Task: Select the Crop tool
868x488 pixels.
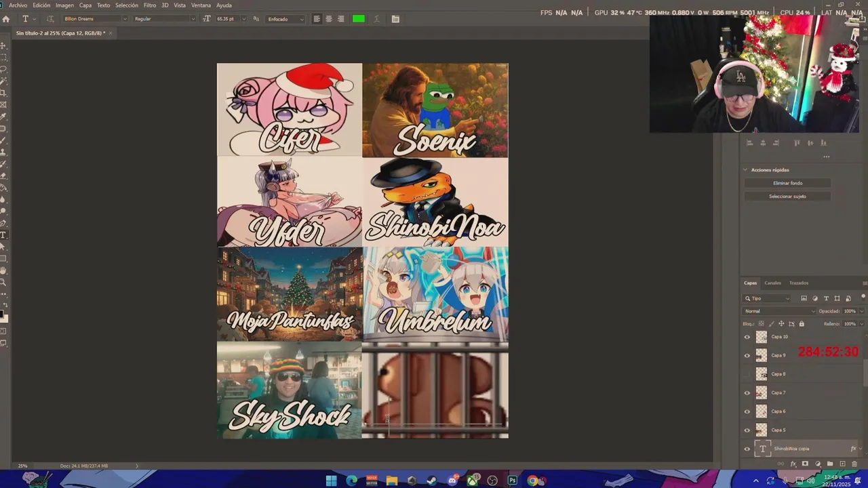Action: pos(3,91)
